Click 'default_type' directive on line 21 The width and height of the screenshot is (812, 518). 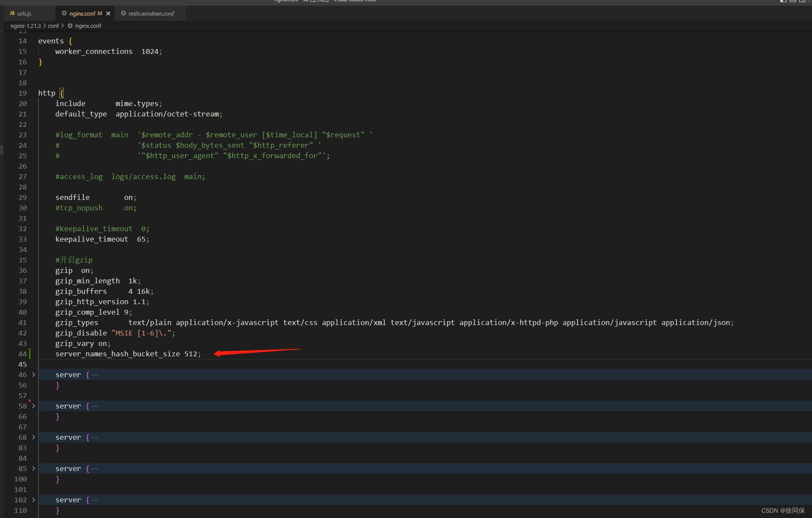81,114
